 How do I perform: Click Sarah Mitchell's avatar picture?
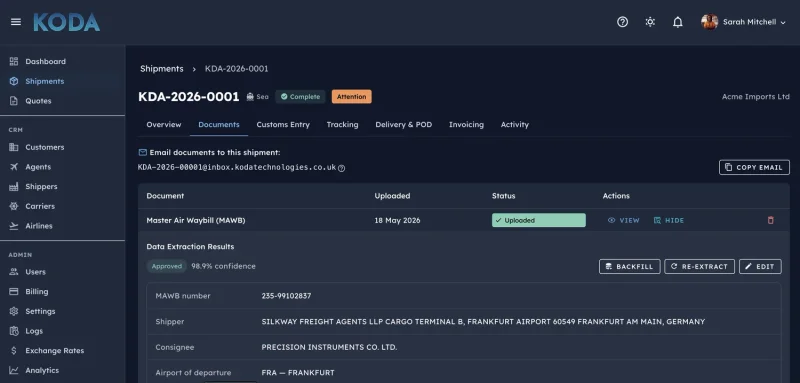tap(709, 22)
